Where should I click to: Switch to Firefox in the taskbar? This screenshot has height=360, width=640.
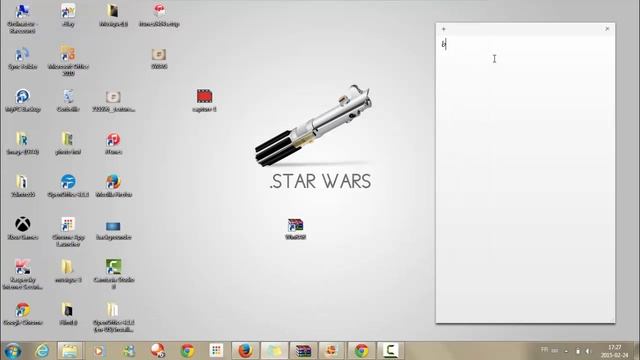[245, 351]
